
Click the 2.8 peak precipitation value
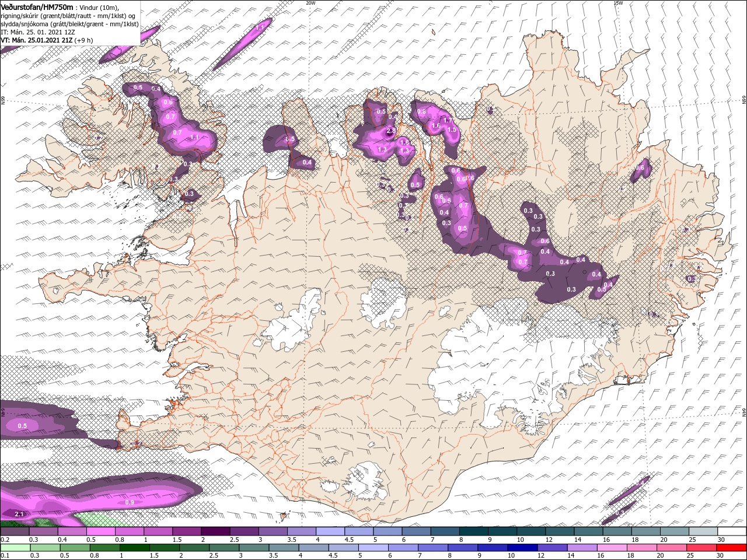[x=391, y=131]
